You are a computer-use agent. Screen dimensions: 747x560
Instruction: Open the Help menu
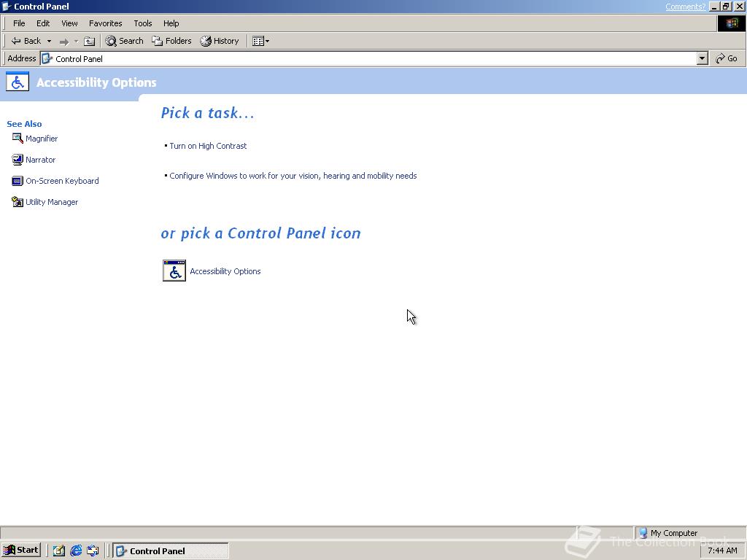coord(171,23)
